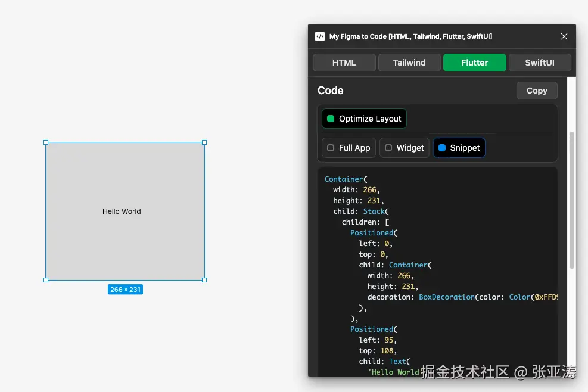Copy the generated code
Viewport: 588px width, 392px height.
[537, 91]
